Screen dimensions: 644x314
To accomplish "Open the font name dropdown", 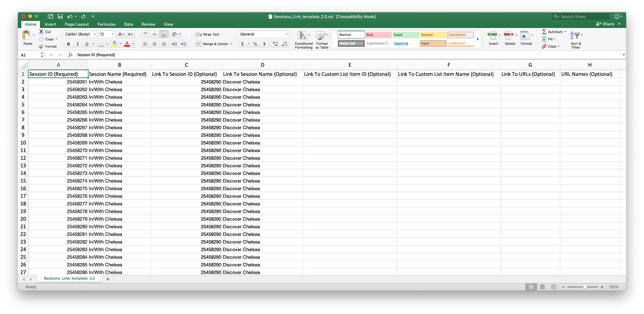I will [x=94, y=34].
